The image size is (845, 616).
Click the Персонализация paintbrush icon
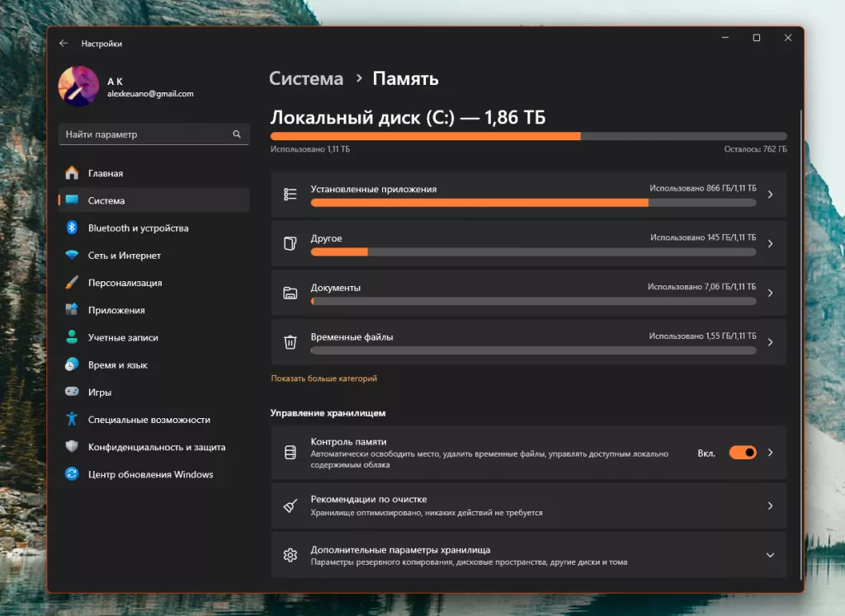[x=72, y=283]
